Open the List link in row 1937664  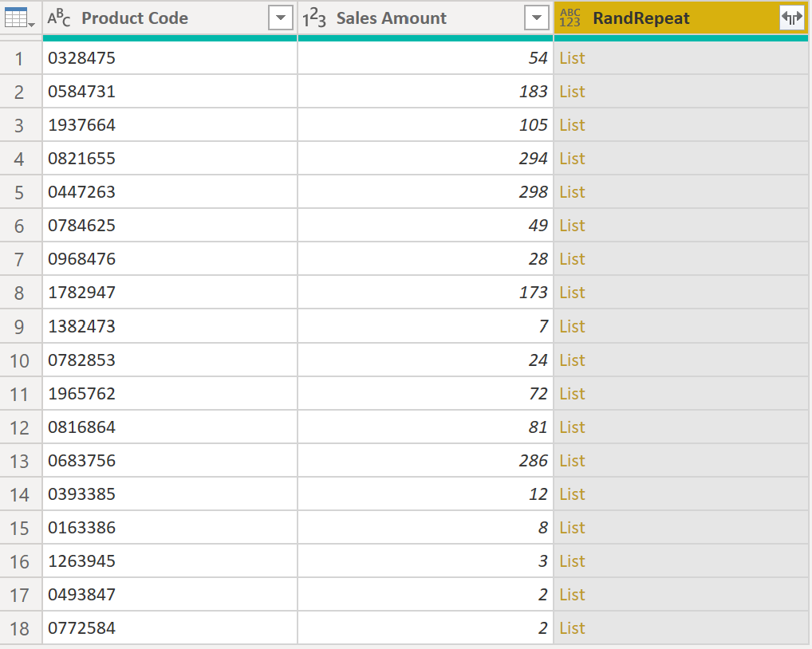572,125
